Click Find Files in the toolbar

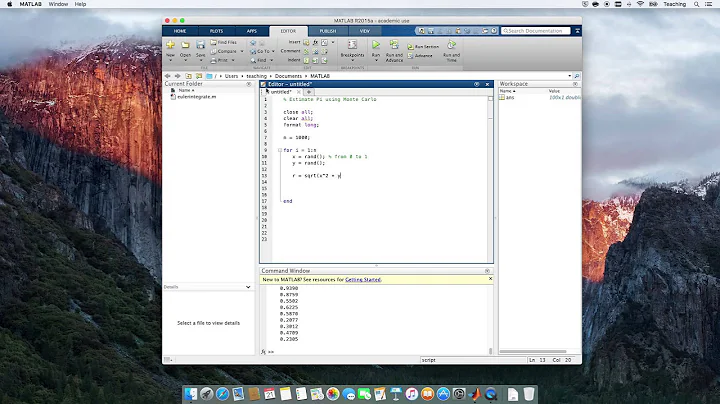[x=224, y=42]
